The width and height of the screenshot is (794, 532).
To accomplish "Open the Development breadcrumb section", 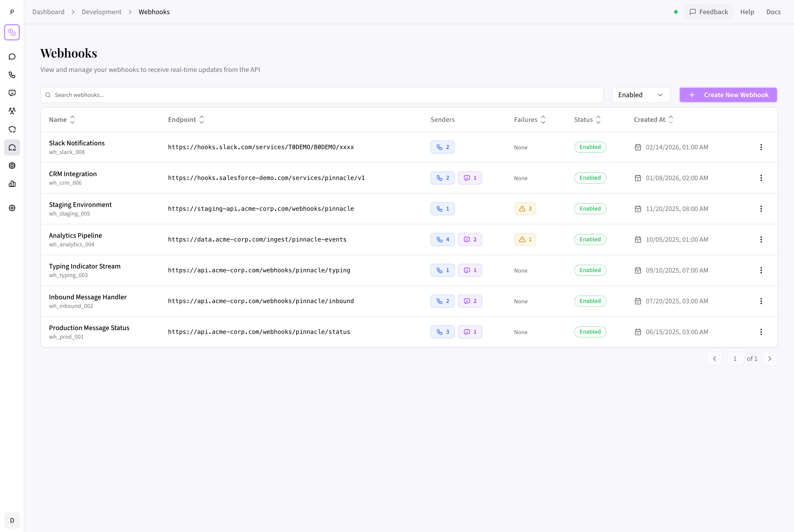I will tap(101, 12).
